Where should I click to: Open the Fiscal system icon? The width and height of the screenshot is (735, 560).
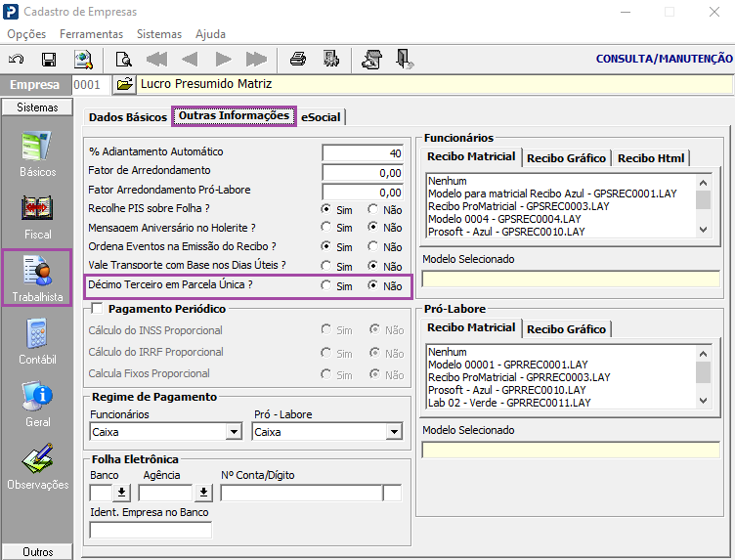[x=37, y=217]
